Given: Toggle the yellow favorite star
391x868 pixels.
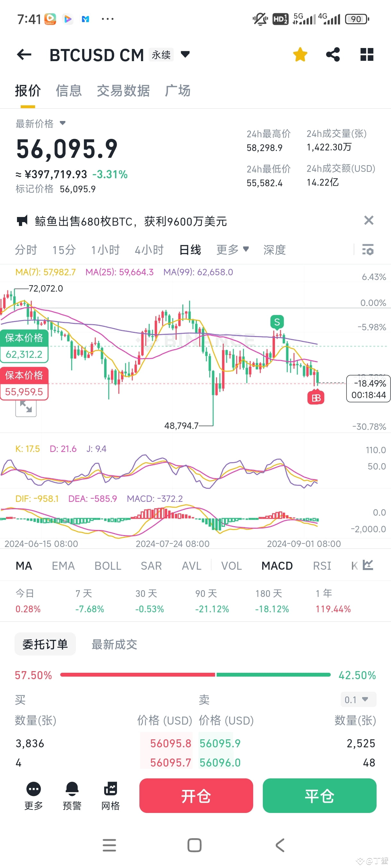Looking at the screenshot, I should pos(300,54).
